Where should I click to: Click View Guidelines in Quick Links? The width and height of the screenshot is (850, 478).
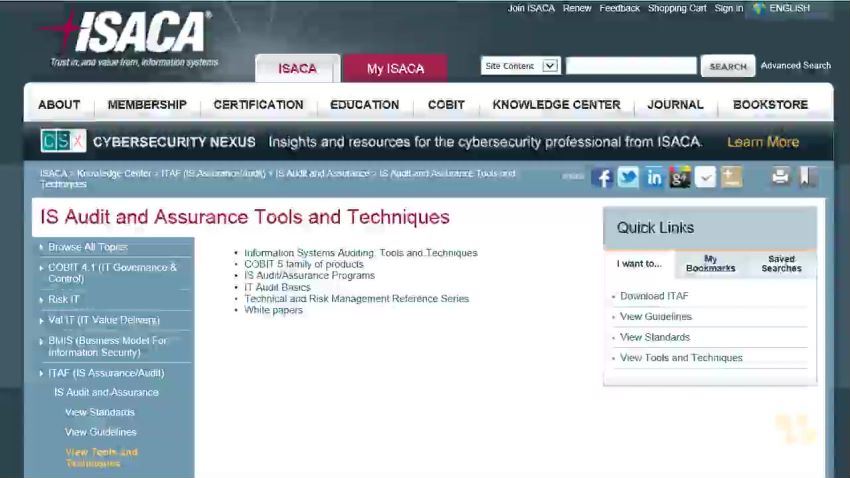(x=655, y=317)
